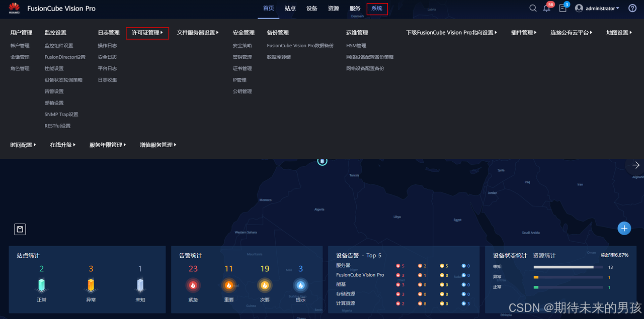Screen dimensions: 644x319
Task: Click the 异常 site status icon
Action: point(91,285)
